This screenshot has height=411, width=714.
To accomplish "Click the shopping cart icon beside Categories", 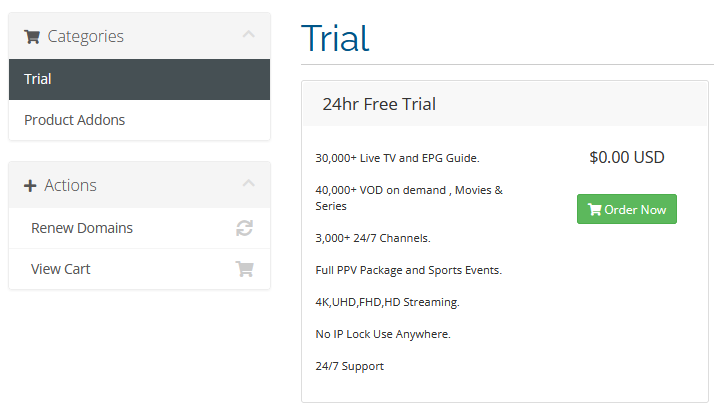I will pyautogui.click(x=32, y=37).
